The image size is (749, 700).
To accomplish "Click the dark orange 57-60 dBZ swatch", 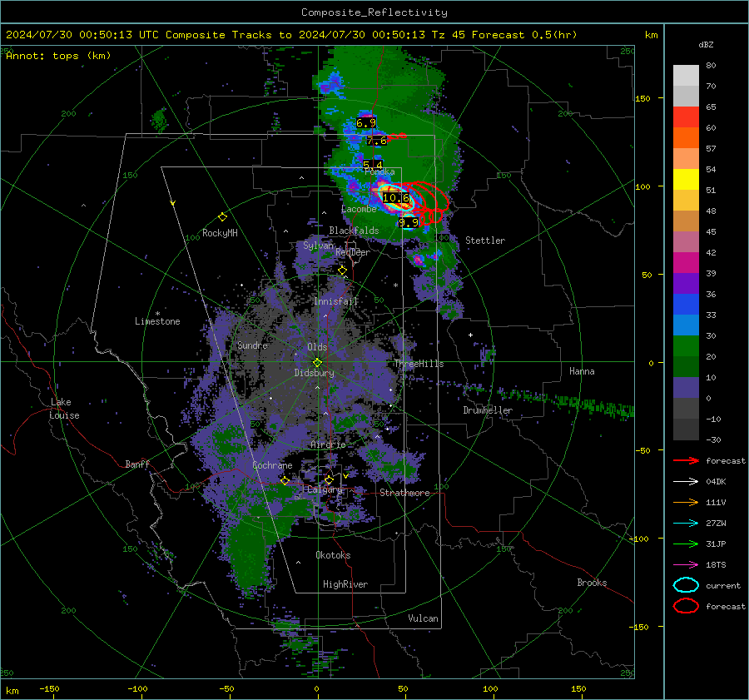I will [x=686, y=138].
